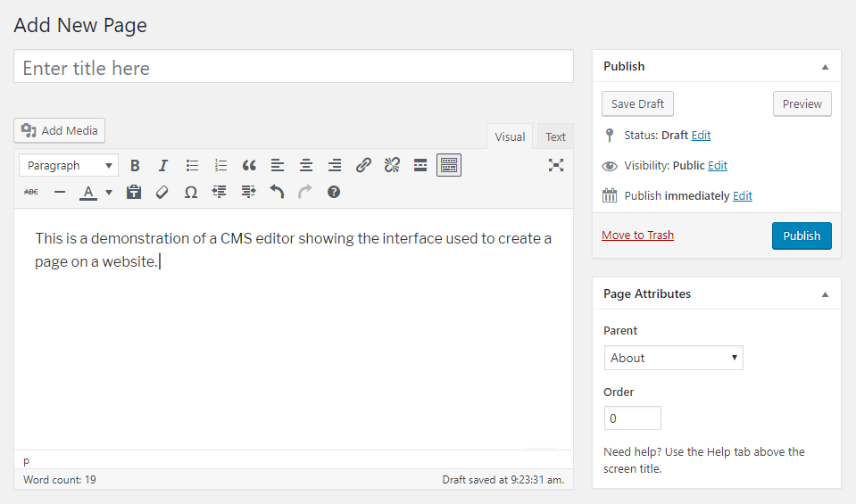
Task: Clear formatting with the eraser icon
Action: [x=162, y=192]
